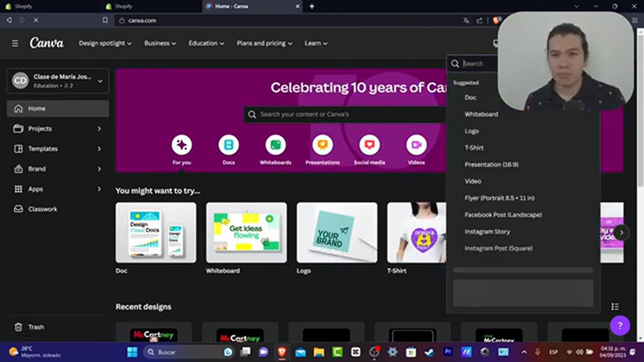Click the Classwork icon in sidebar

pyautogui.click(x=18, y=209)
